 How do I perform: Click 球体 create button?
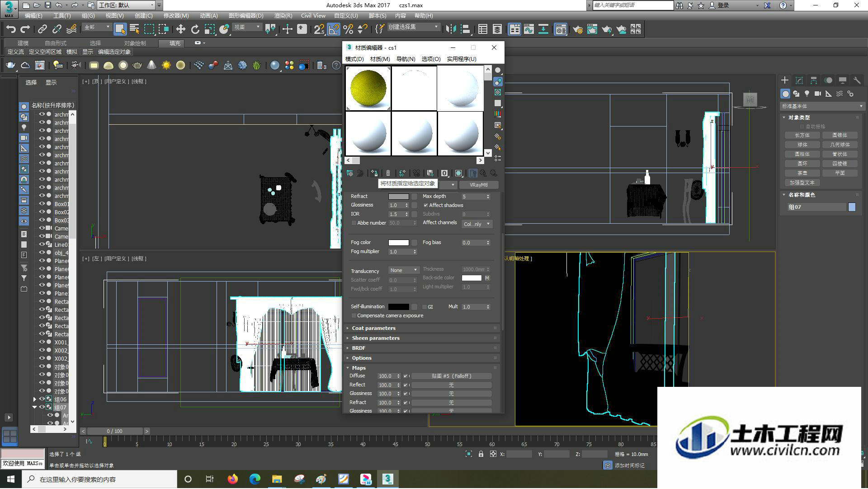point(802,145)
